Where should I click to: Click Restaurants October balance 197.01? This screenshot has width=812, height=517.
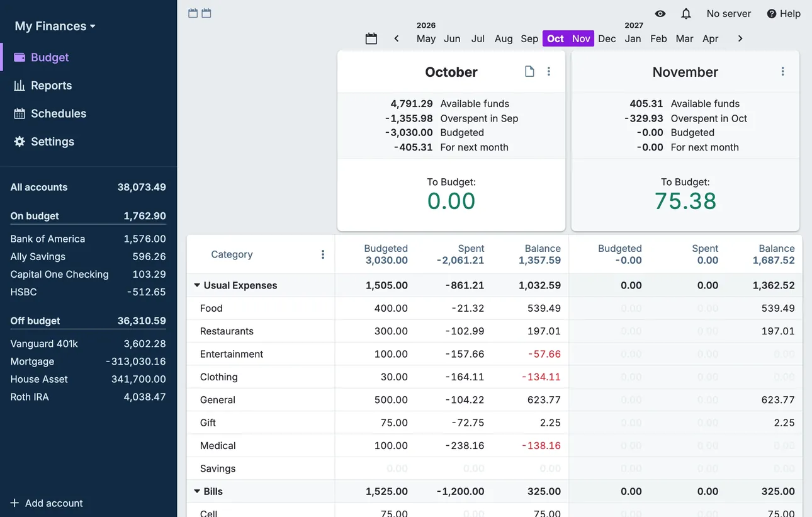pyautogui.click(x=546, y=331)
